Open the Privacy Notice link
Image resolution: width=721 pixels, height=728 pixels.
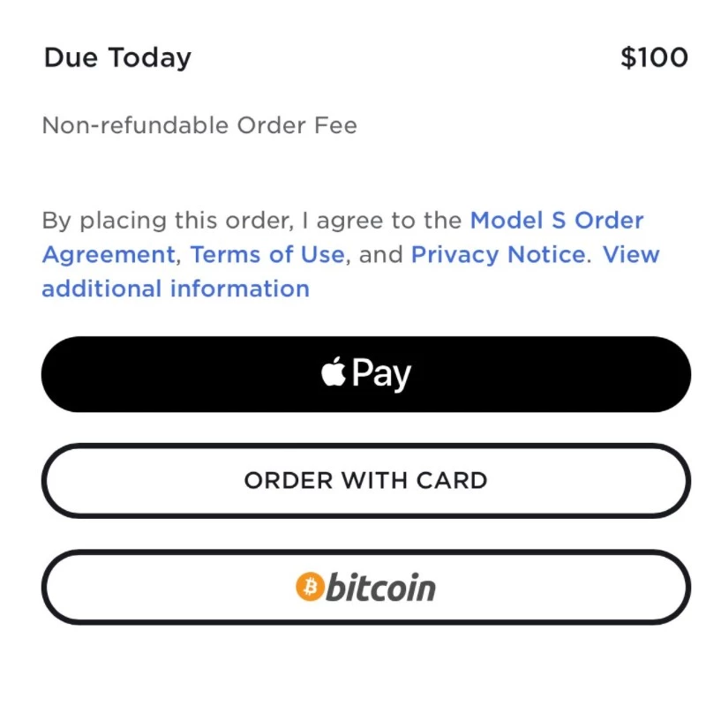tap(498, 254)
